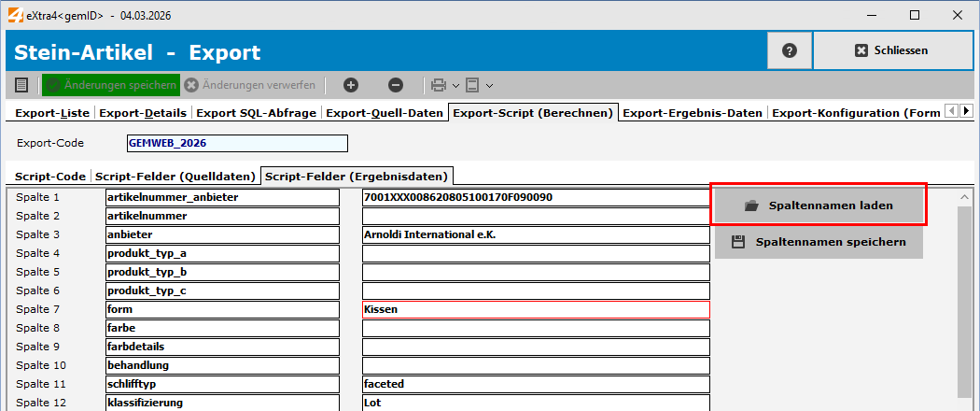Open help with the question mark icon
Screen dimensions: 980x411
(x=790, y=50)
